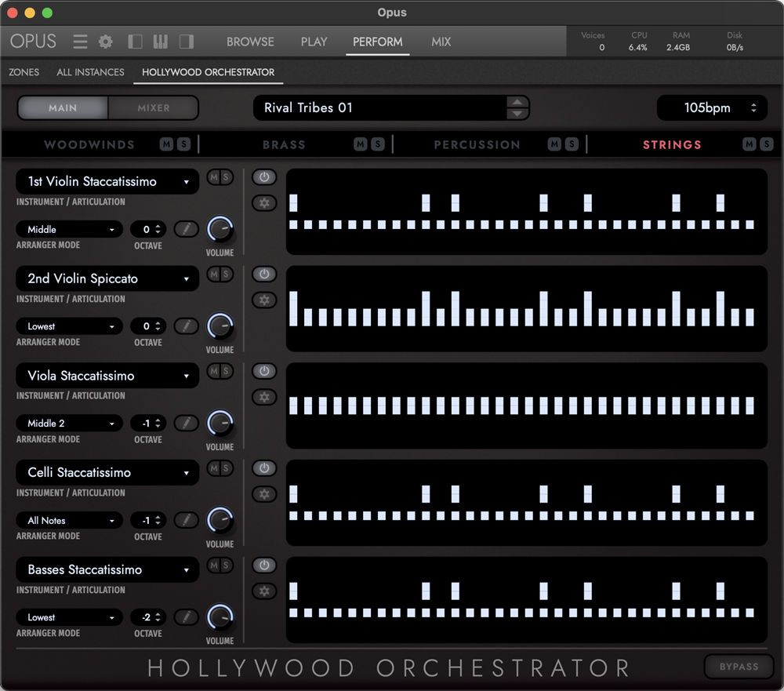
Task: Click the 105bpm tempo stepper
Action: click(x=753, y=108)
